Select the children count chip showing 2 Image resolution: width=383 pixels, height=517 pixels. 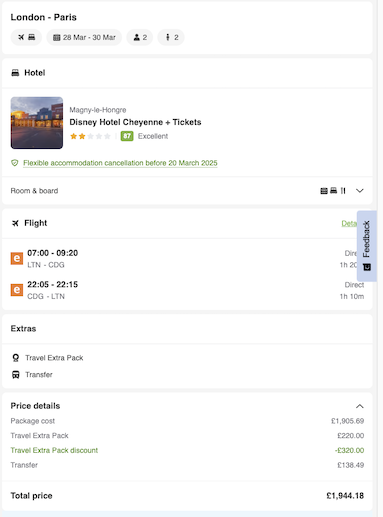tap(171, 37)
